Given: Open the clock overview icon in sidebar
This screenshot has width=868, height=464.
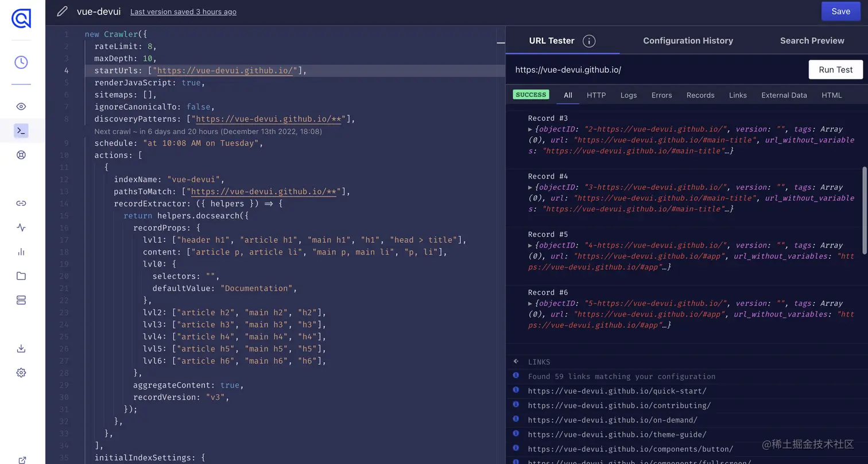Looking at the screenshot, I should click(21, 62).
